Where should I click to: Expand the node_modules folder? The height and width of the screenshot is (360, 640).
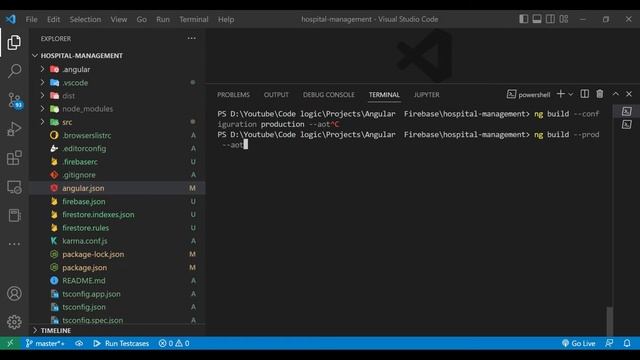pos(42,109)
